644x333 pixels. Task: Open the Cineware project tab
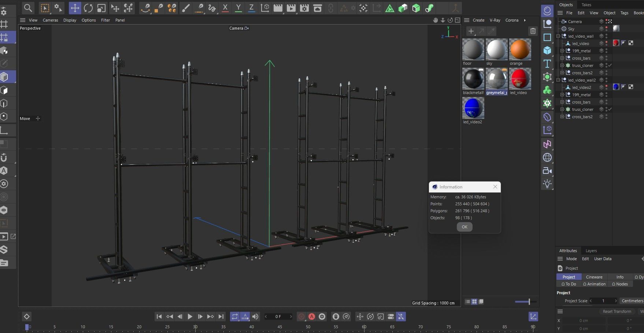pyautogui.click(x=594, y=277)
